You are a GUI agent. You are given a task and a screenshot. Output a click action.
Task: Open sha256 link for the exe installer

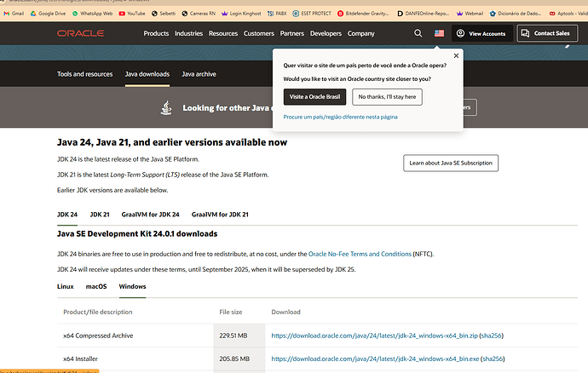click(493, 359)
